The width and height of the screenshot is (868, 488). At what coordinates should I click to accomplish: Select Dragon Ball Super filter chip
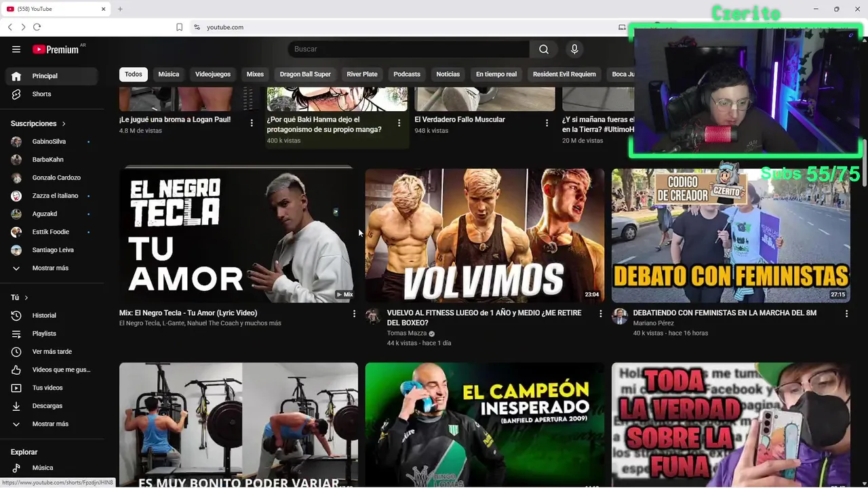pos(305,74)
